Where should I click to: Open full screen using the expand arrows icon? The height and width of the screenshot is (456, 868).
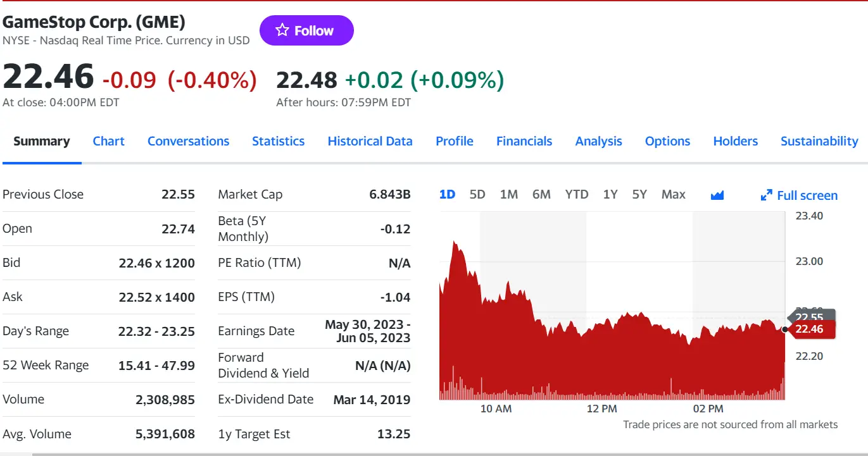[767, 195]
